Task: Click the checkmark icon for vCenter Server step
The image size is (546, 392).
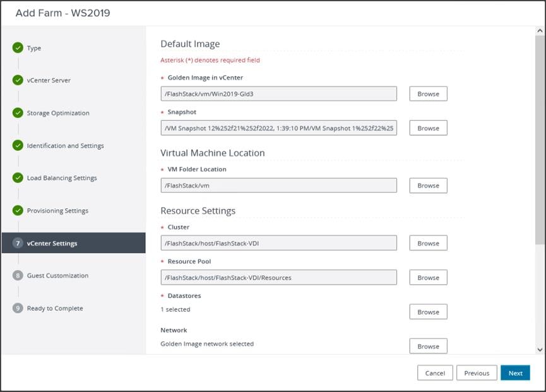Action: [x=18, y=80]
